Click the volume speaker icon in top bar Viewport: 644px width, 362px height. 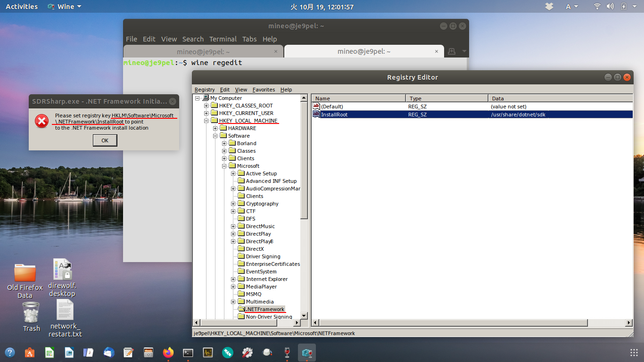[x=610, y=7]
